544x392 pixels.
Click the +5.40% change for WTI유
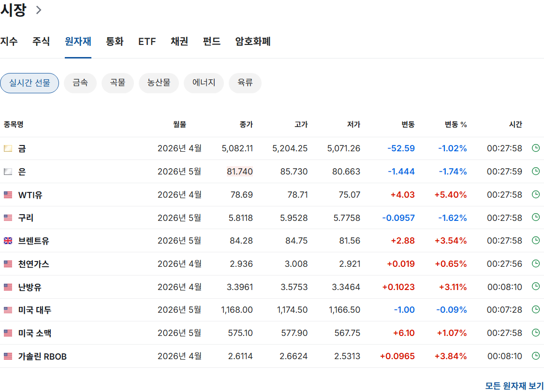451,195
